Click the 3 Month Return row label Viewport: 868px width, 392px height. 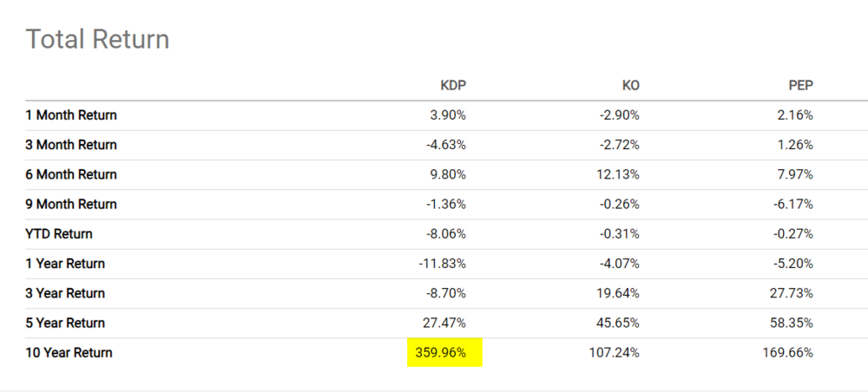click(71, 145)
